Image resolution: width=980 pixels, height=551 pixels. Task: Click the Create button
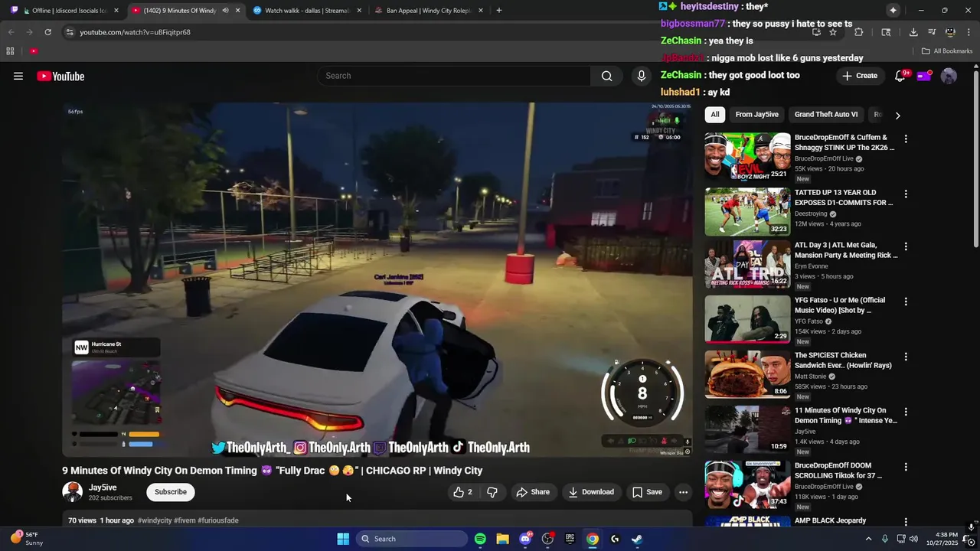click(859, 76)
